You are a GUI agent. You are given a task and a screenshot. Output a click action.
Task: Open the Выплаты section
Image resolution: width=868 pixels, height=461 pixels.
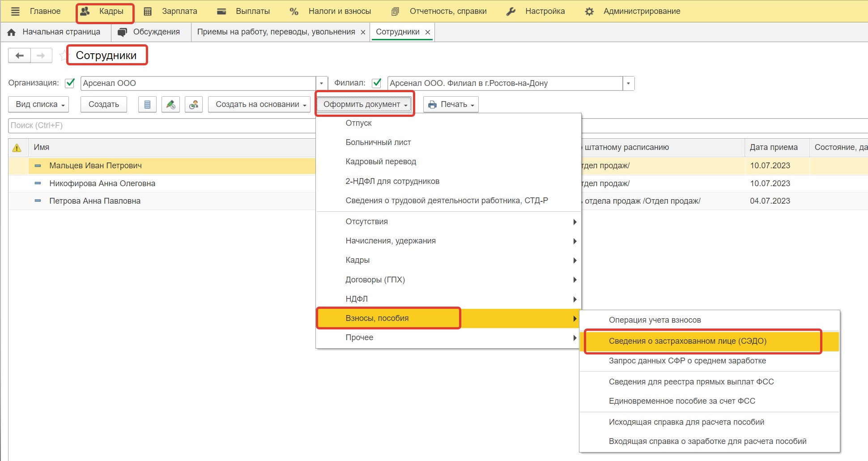(243, 12)
